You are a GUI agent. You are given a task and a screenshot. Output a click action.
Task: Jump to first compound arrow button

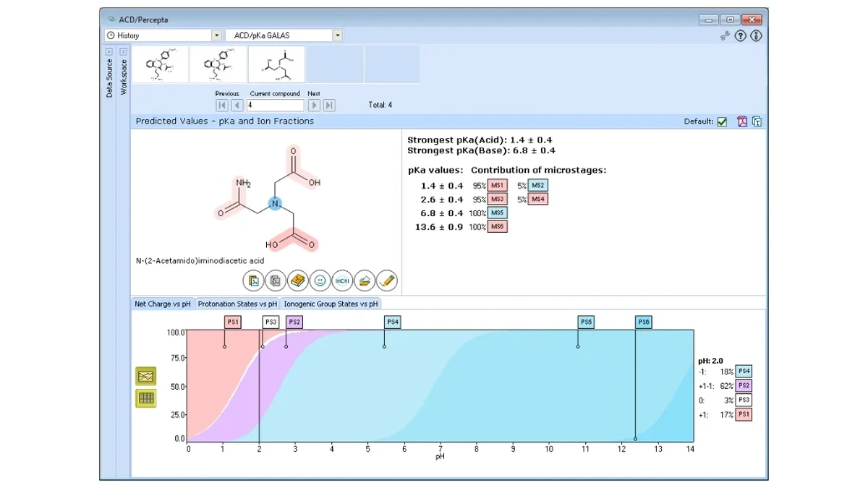pos(222,106)
